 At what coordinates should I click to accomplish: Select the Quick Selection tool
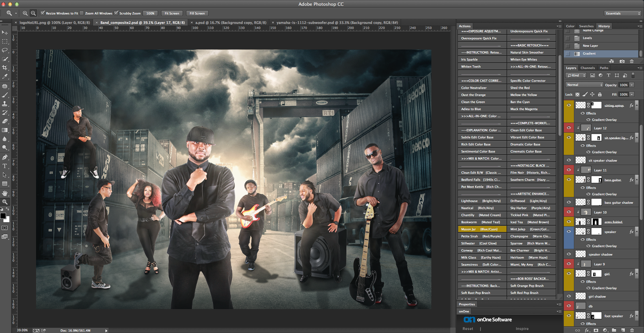[x=5, y=59]
